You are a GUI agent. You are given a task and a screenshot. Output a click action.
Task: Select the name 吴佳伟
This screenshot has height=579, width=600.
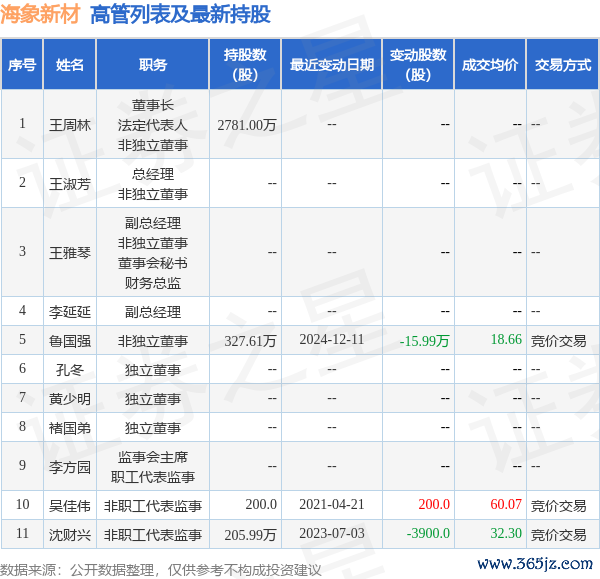(70, 506)
